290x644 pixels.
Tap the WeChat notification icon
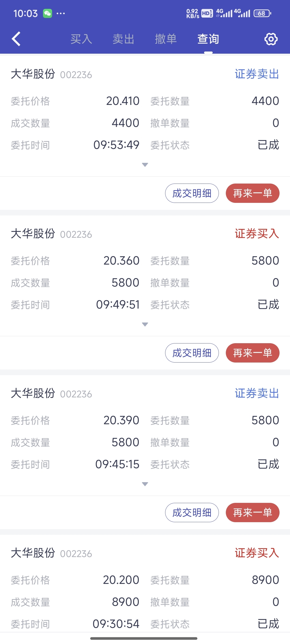pyautogui.click(x=48, y=13)
